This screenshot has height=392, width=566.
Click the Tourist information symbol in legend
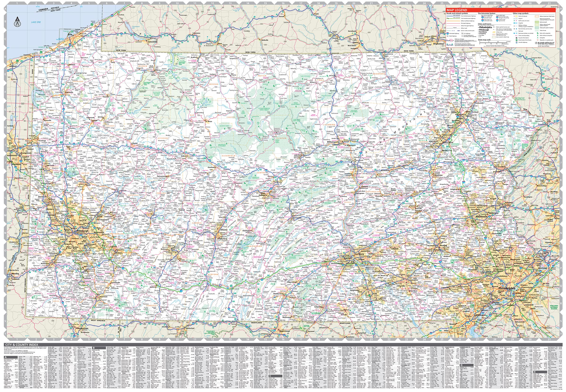point(516,38)
